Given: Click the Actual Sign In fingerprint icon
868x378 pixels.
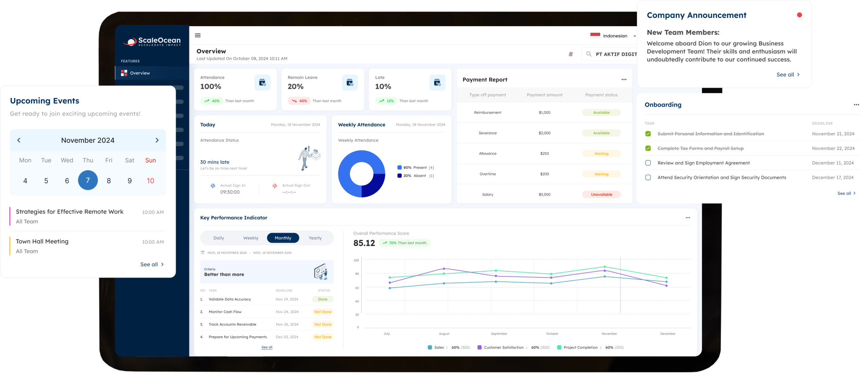Looking at the screenshot, I should tap(213, 186).
